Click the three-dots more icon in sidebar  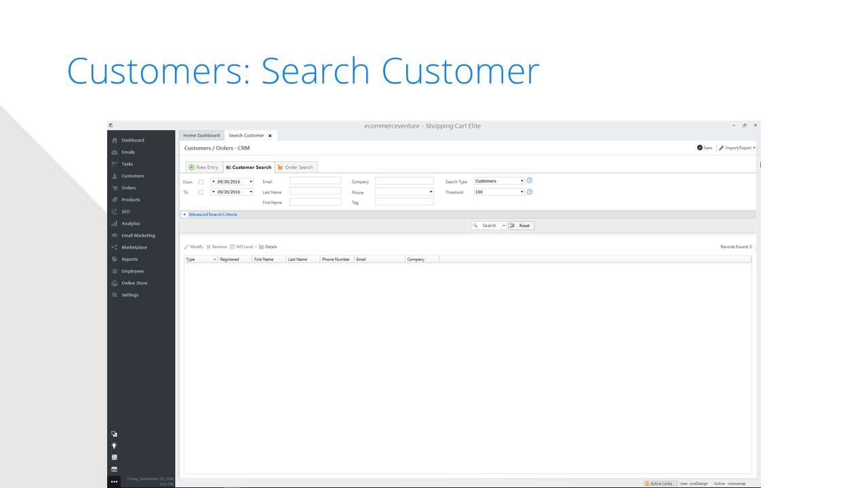tap(115, 482)
